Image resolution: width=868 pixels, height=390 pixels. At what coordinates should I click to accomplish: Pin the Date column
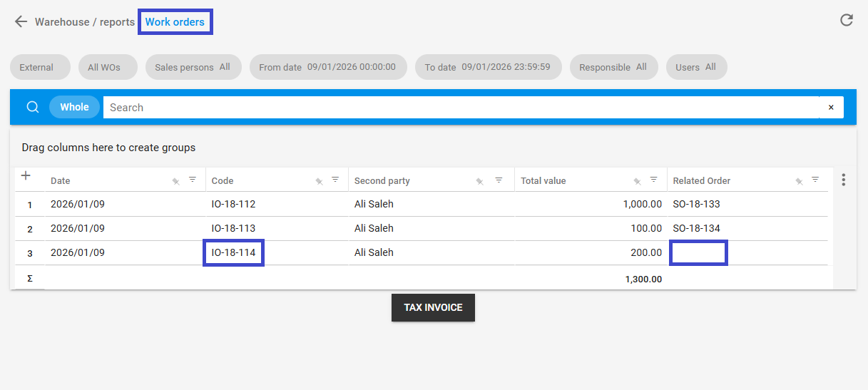[x=175, y=181]
